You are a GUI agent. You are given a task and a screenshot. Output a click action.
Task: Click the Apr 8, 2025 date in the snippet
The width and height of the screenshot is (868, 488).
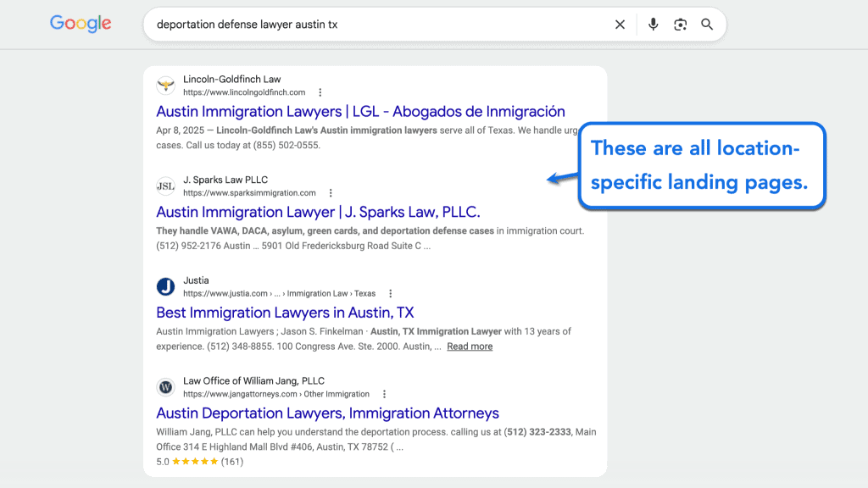pos(180,130)
